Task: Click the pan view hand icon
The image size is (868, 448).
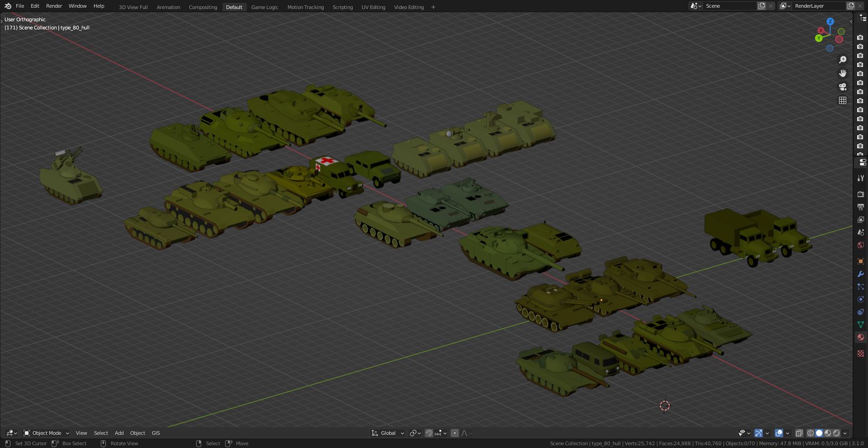Action: point(843,73)
